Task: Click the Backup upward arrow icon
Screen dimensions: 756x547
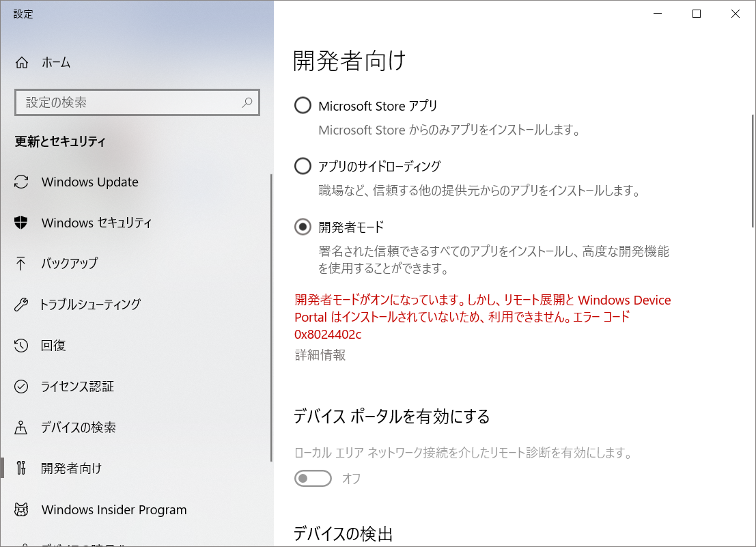Action: 20,263
